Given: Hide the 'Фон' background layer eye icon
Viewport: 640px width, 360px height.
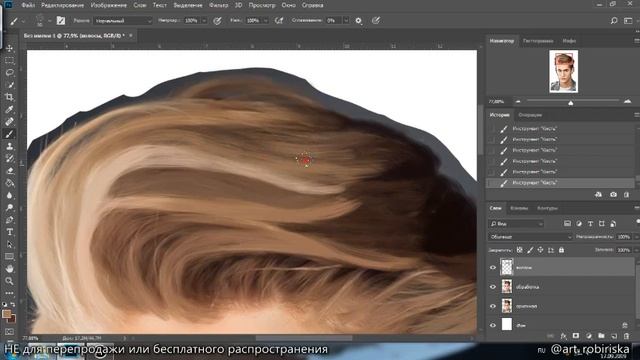Looking at the screenshot, I should [x=493, y=325].
